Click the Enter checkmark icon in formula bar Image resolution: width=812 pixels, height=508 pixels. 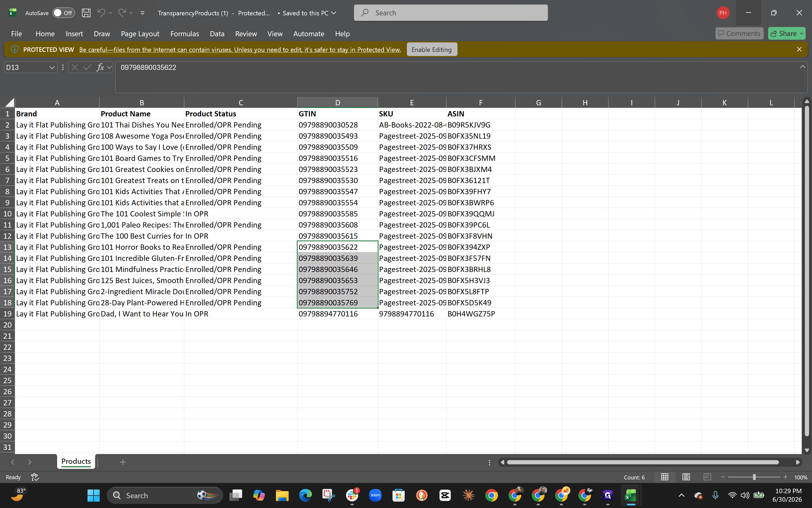(x=87, y=67)
